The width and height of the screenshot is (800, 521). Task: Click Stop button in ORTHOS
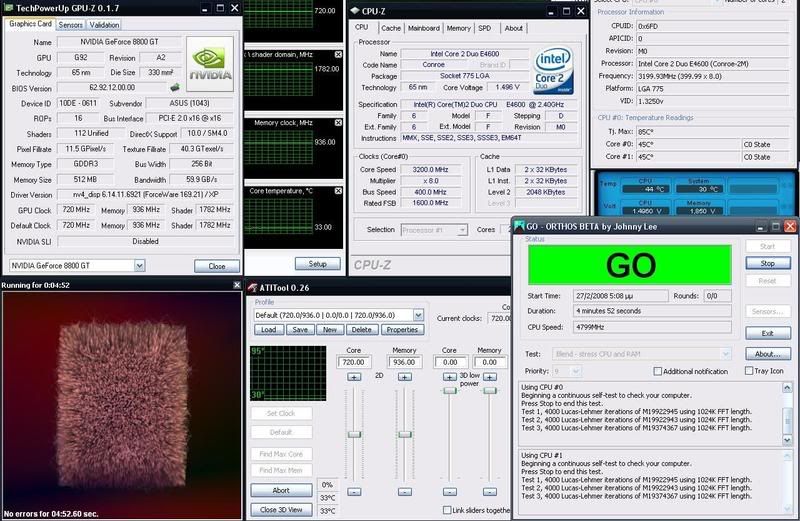coord(767,263)
